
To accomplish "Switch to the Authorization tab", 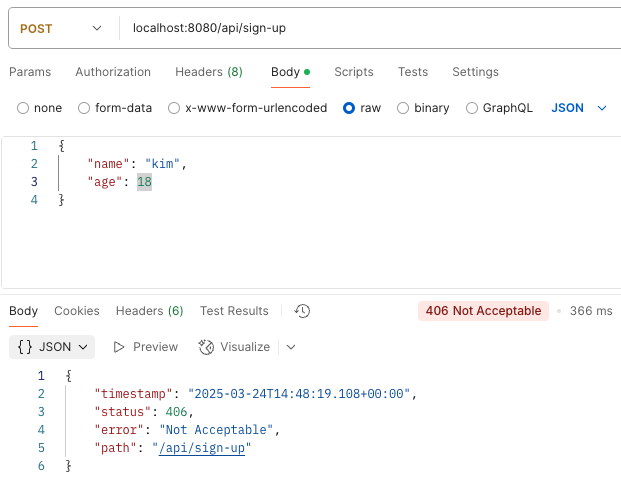I will [113, 72].
